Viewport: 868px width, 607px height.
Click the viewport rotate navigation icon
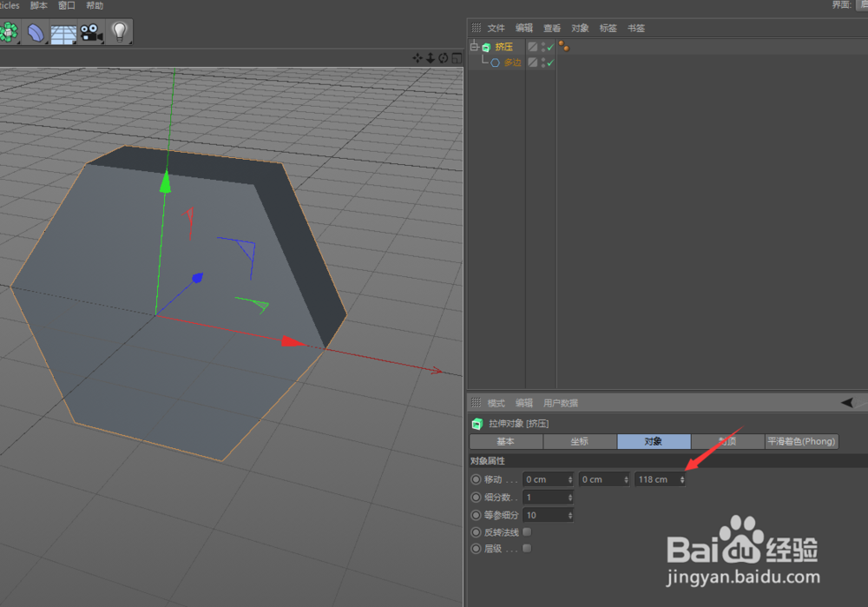(x=444, y=58)
